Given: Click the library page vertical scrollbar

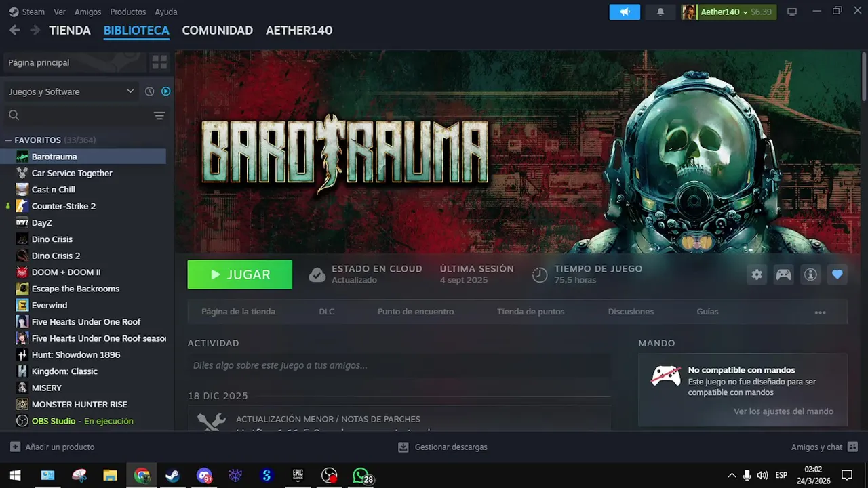Looking at the screenshot, I should click(864, 76).
